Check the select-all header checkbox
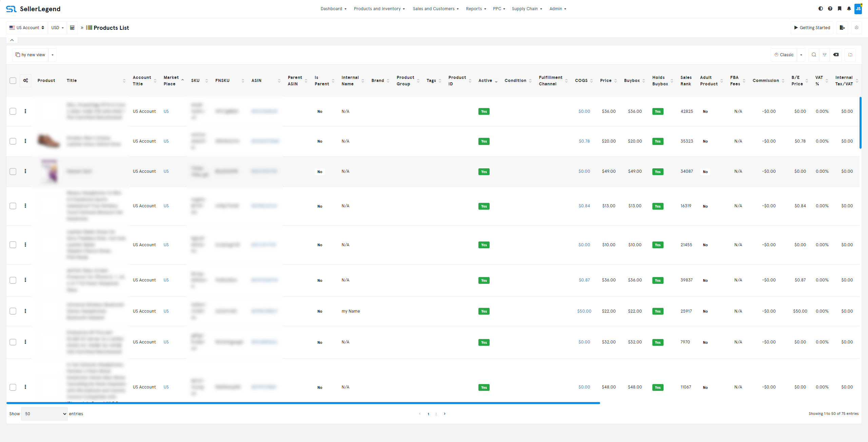Screen dimensions: 868x442 click(x=13, y=81)
